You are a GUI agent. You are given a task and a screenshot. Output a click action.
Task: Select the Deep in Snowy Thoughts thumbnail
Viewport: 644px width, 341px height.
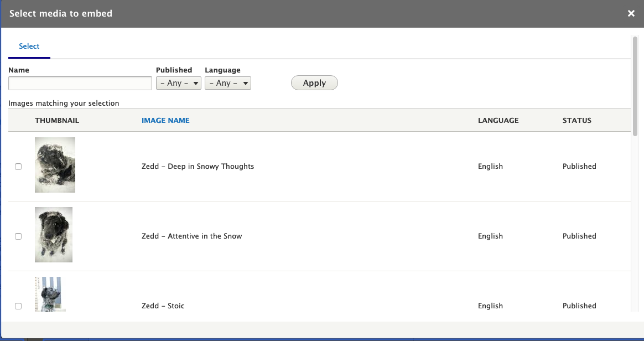tap(55, 165)
